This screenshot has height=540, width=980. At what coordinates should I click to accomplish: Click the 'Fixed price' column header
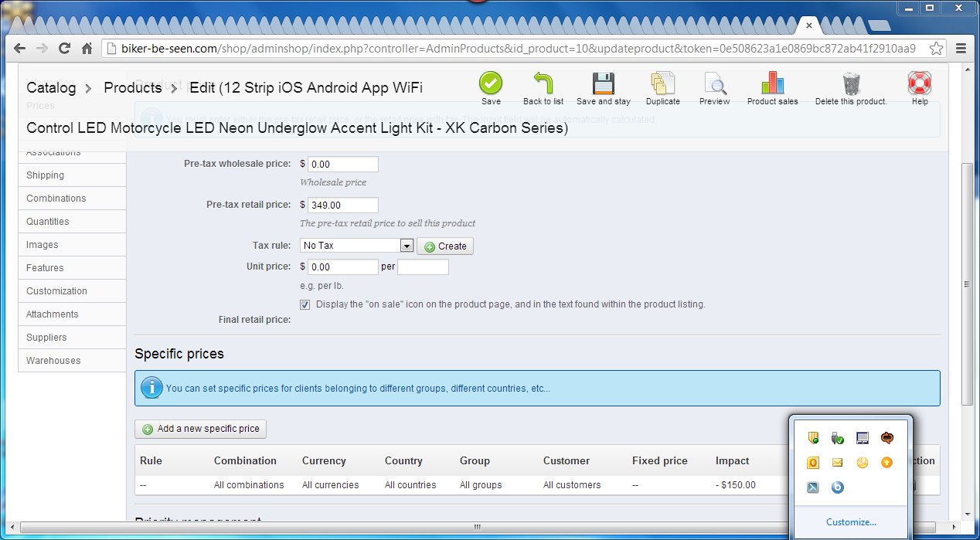click(660, 460)
